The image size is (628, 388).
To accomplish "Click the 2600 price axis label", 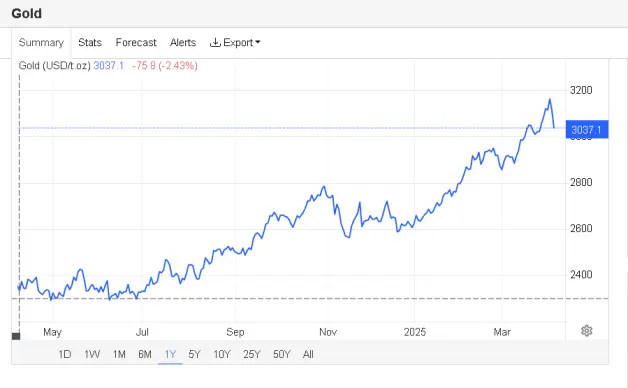I will coord(581,229).
